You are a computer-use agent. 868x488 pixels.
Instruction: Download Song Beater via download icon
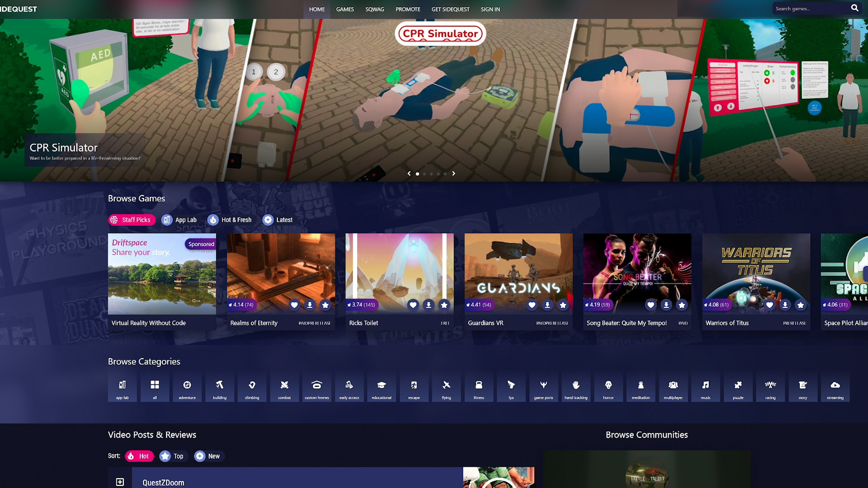click(666, 305)
